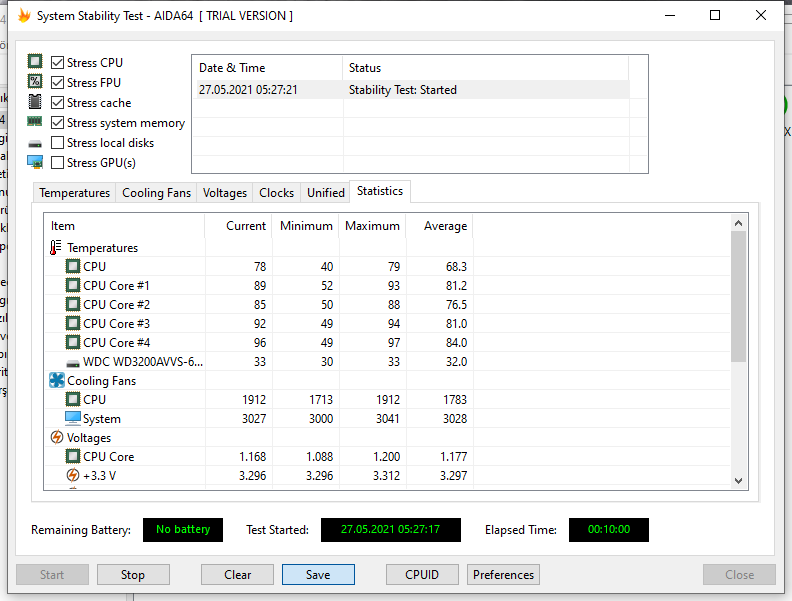
Task: Click the Item column header
Action: [124, 226]
